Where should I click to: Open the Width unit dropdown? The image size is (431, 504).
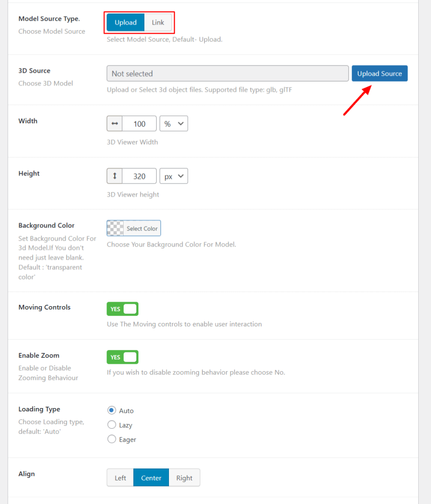[x=174, y=124]
